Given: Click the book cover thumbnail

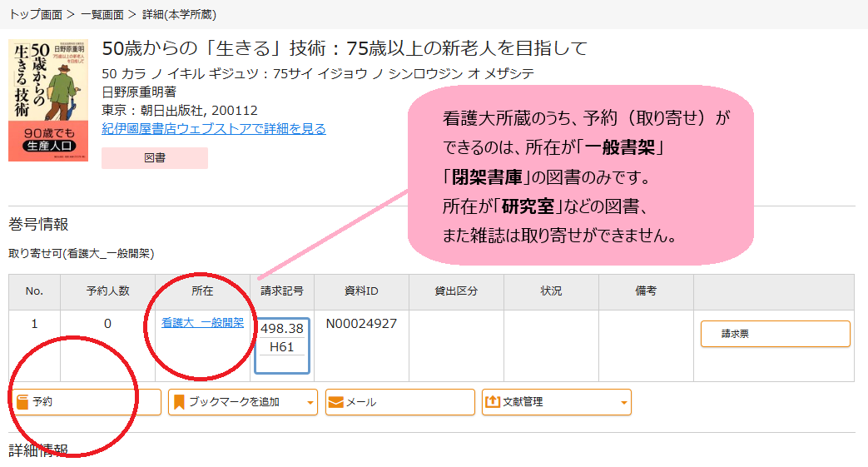Looking at the screenshot, I should tap(48, 100).
